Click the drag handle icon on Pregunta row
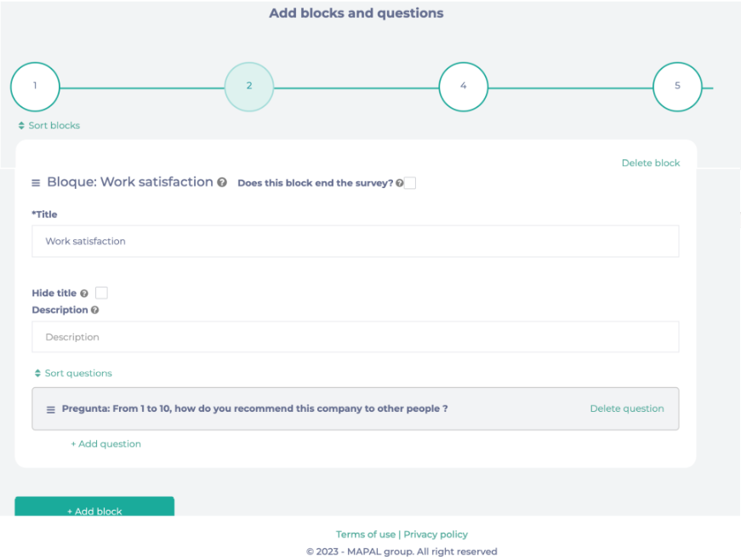 tap(50, 409)
